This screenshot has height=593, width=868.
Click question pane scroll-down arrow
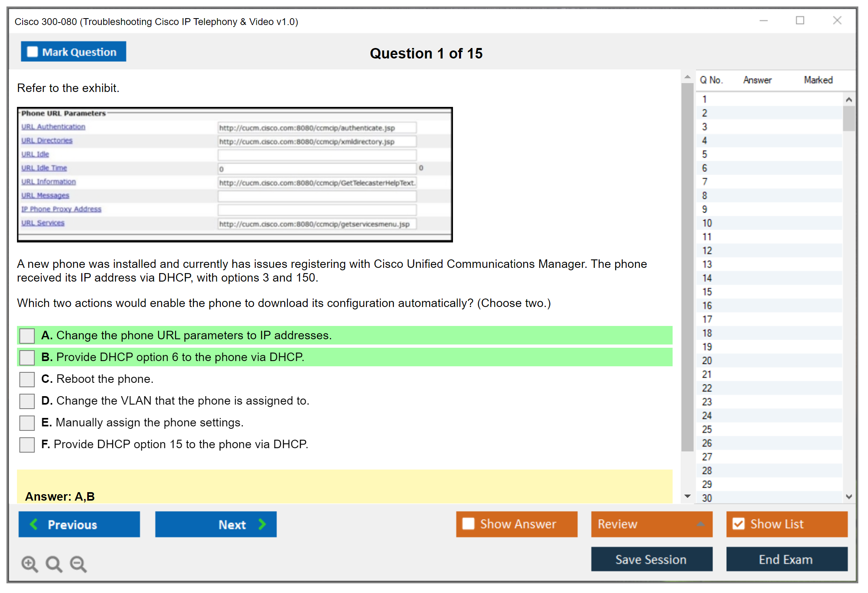[688, 496]
